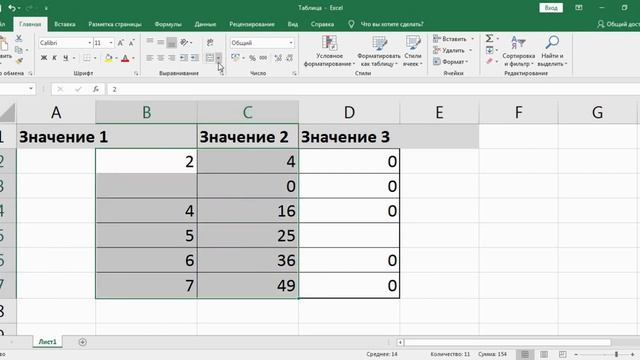
Task: Increase indent of cell contents
Action: tap(195, 58)
